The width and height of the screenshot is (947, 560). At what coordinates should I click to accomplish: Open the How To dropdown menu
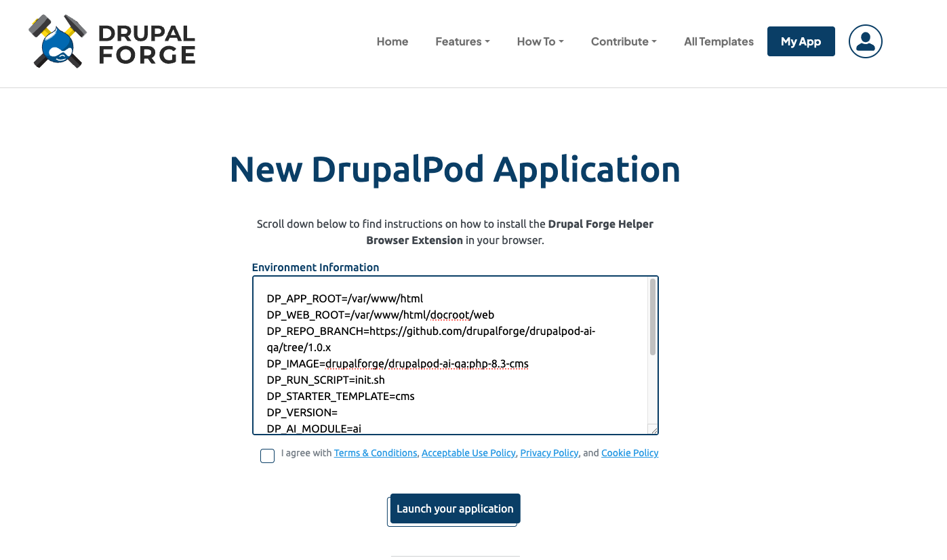tap(540, 41)
